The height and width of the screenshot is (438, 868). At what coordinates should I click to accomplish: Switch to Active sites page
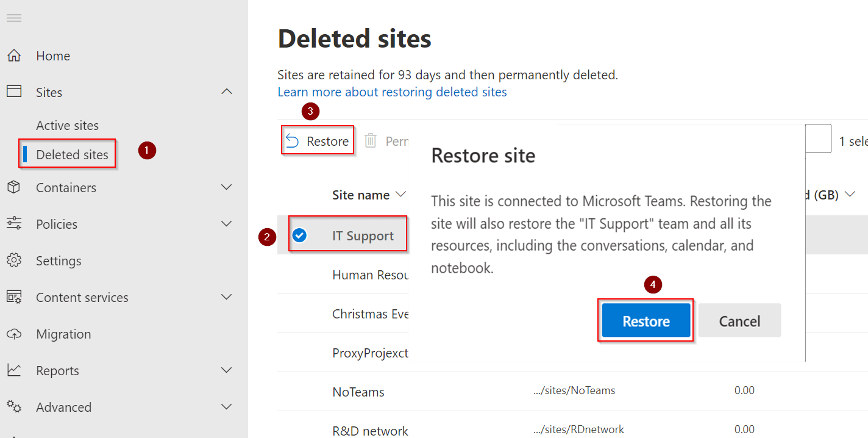pos(68,124)
